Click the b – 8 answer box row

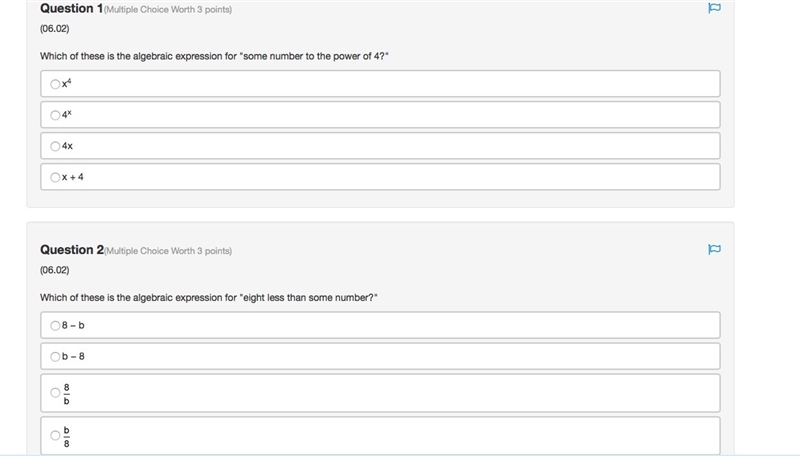[381, 356]
